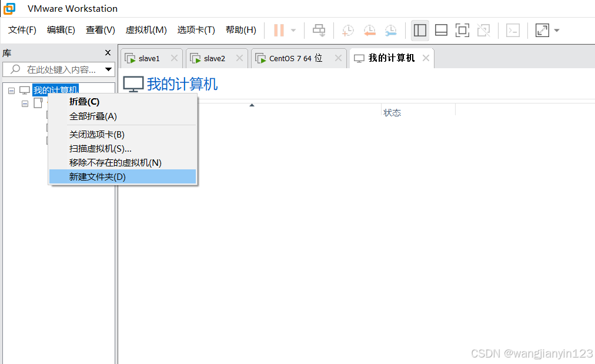Choose 扫描虚拟机(S)... from context menu
This screenshot has width=595, height=364.
point(122,148)
